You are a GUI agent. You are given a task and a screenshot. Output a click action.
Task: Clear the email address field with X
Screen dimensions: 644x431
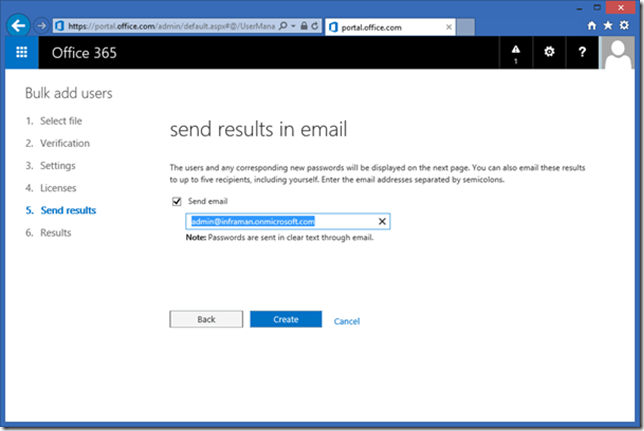(381, 222)
